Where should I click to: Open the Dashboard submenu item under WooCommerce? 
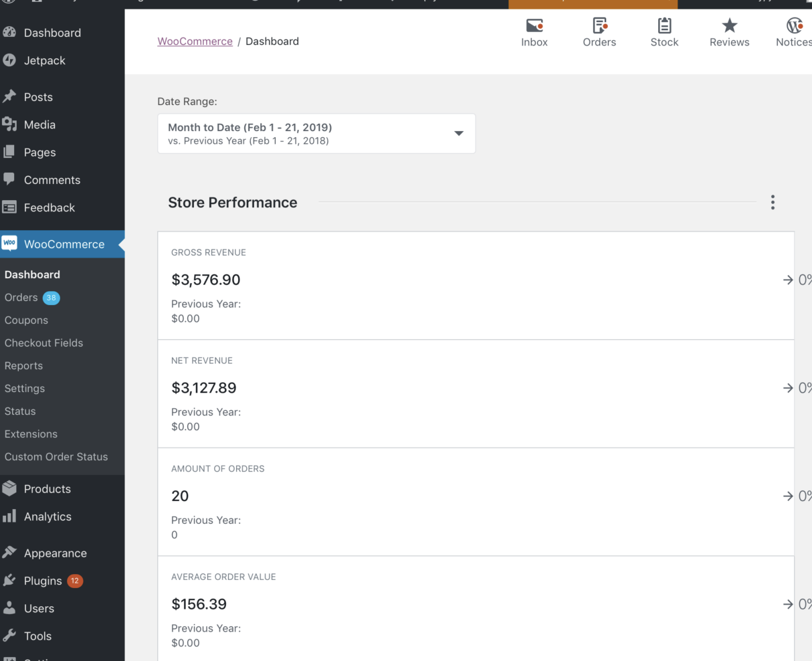click(32, 274)
